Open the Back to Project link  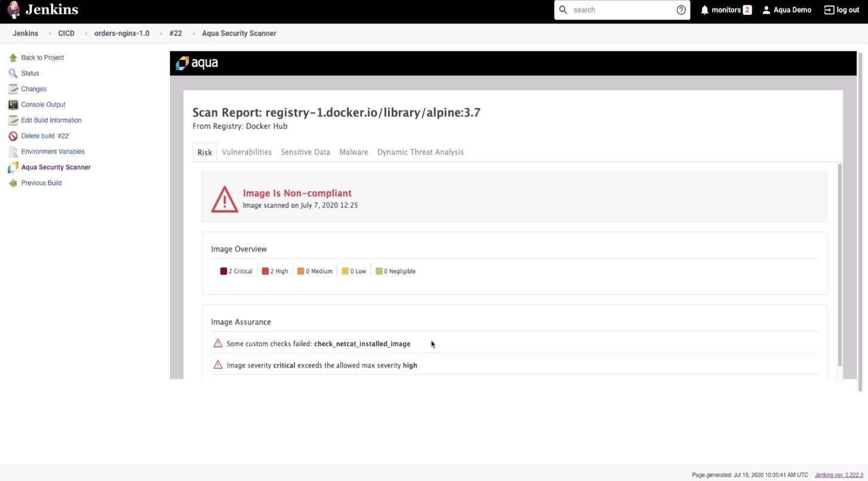pyautogui.click(x=42, y=58)
